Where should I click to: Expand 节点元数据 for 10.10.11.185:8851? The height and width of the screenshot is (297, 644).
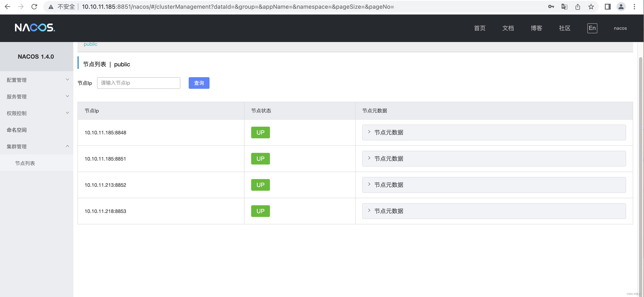(x=494, y=159)
